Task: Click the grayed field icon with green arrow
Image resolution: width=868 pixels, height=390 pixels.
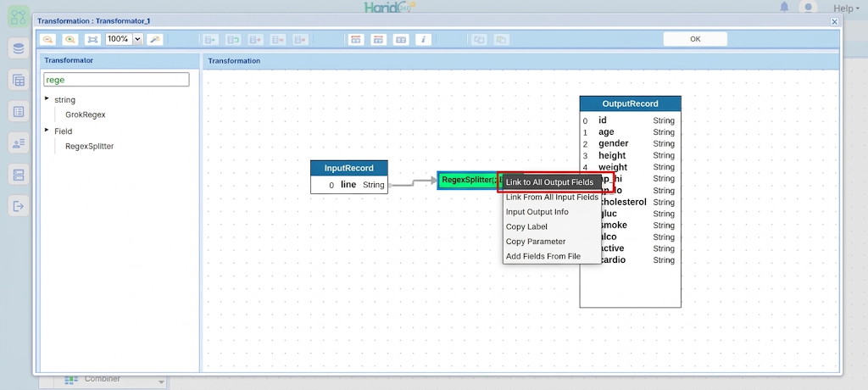Action: [x=210, y=39]
